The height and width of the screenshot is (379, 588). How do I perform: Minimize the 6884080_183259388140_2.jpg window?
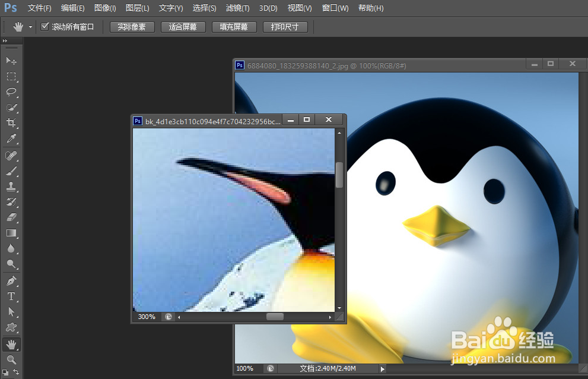[535, 64]
